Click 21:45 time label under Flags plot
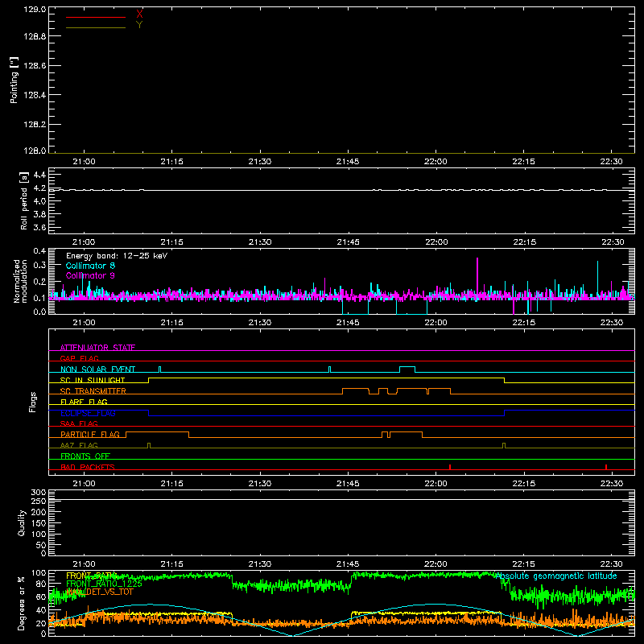The height and width of the screenshot is (644, 644). click(x=348, y=484)
